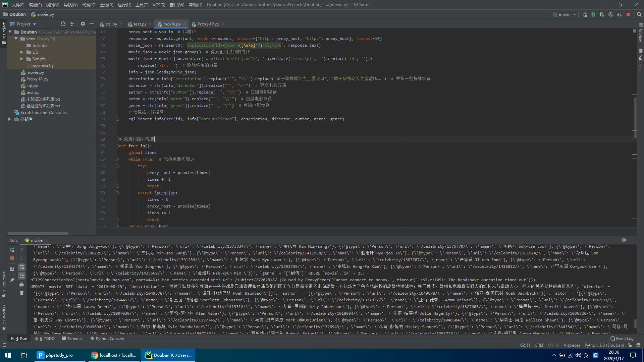Open the 文件(F) menu
The height and width of the screenshot is (362, 644).
18,5
